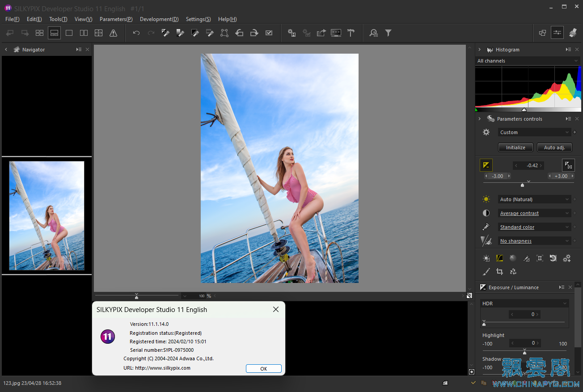The width and height of the screenshot is (583, 392).
Task: Rotate image clockwise
Action: [x=254, y=33]
